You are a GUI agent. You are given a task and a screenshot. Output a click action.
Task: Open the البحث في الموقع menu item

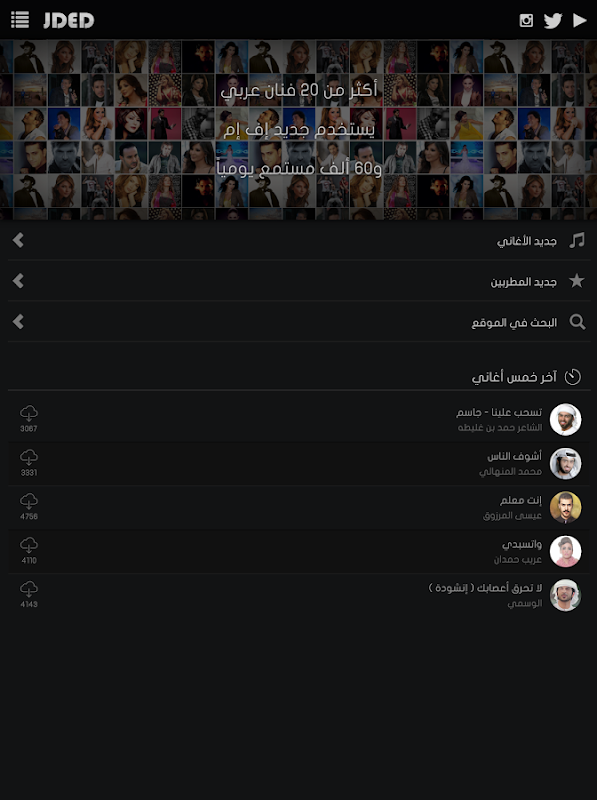coord(298,322)
